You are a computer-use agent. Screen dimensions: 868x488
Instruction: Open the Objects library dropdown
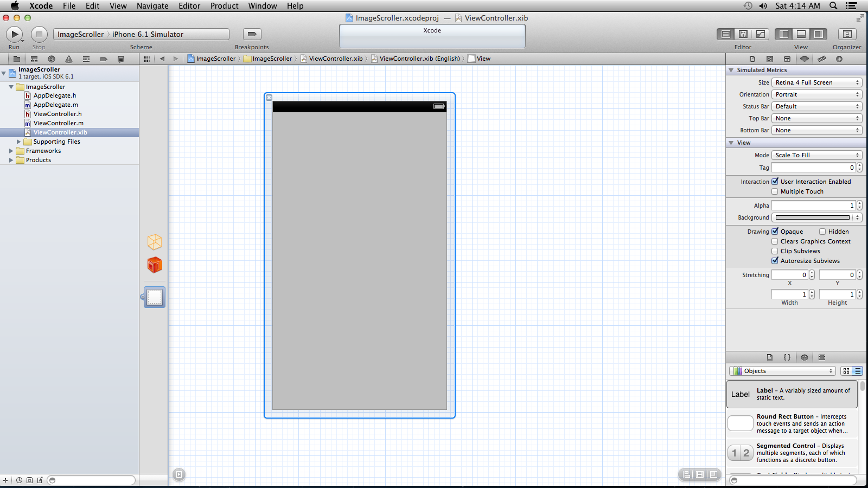(782, 371)
